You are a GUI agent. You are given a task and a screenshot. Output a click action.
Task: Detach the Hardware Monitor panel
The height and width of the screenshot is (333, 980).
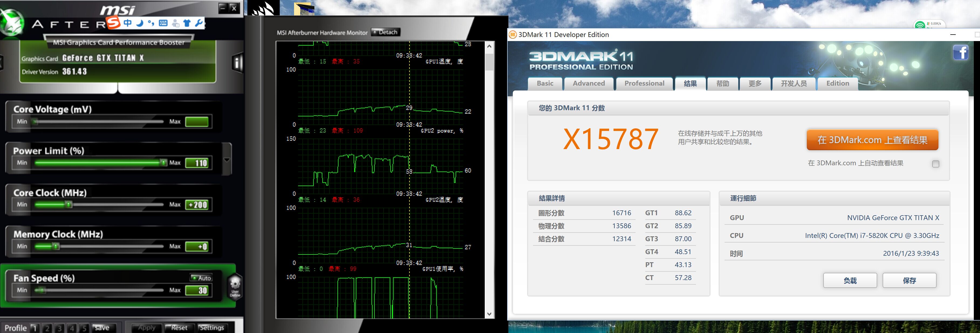coord(386,32)
